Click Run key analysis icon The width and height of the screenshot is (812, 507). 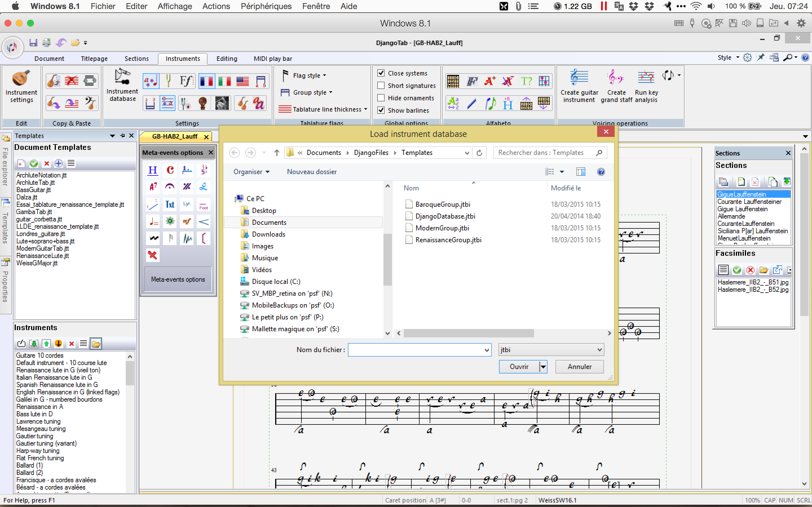click(646, 78)
